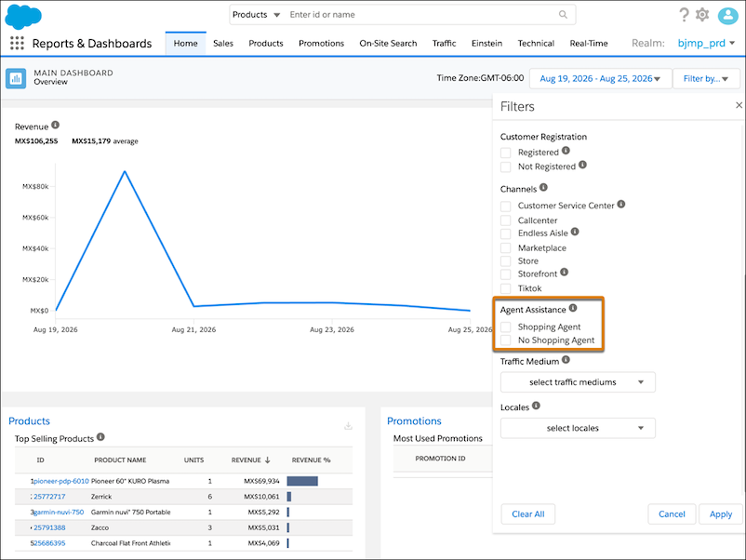The height and width of the screenshot is (560, 746).
Task: Open the Products section heading link
Action: (x=29, y=421)
